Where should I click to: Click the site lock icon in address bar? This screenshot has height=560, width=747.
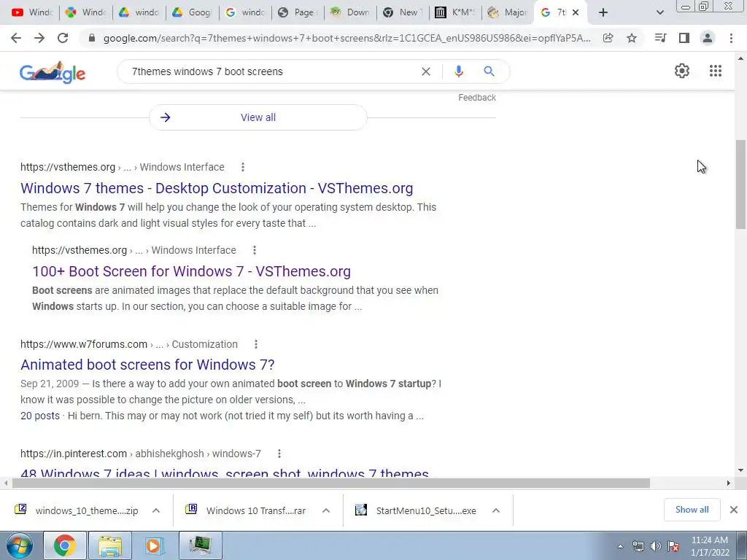tap(92, 38)
